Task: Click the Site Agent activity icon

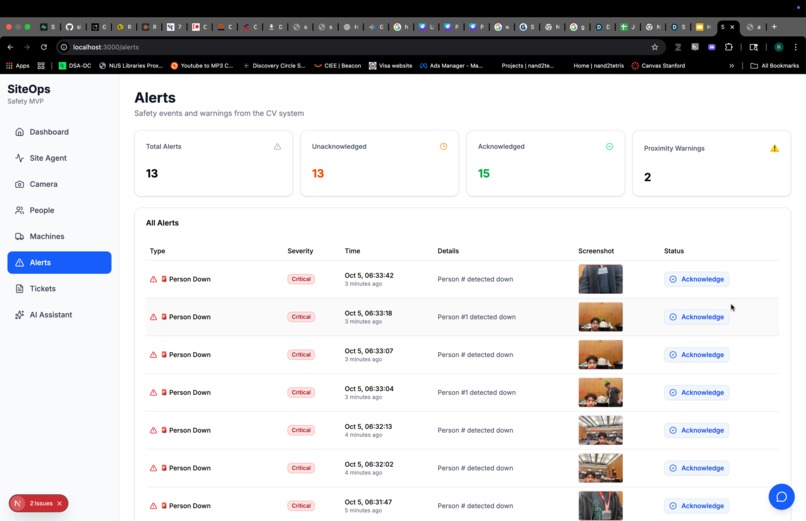Action: pos(20,158)
